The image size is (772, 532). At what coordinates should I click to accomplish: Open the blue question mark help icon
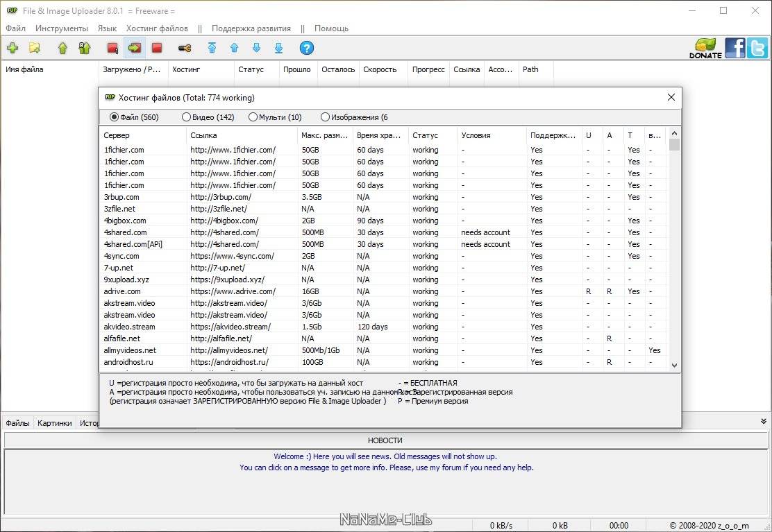coord(306,48)
